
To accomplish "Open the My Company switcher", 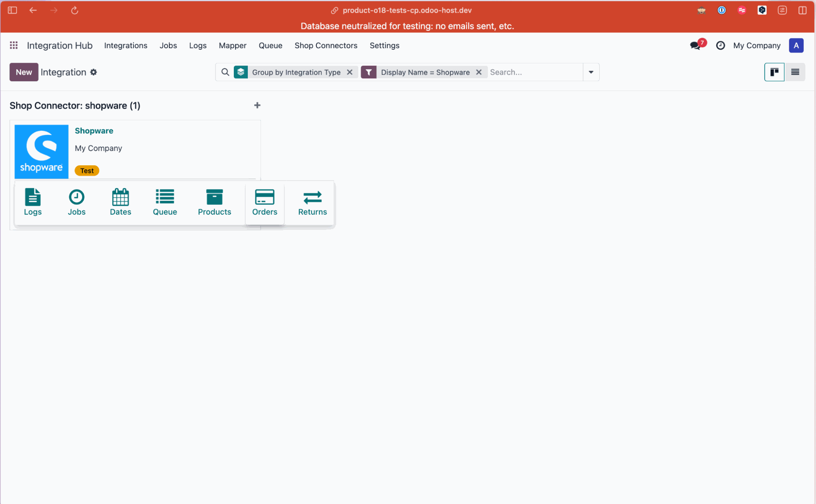I will tap(756, 45).
